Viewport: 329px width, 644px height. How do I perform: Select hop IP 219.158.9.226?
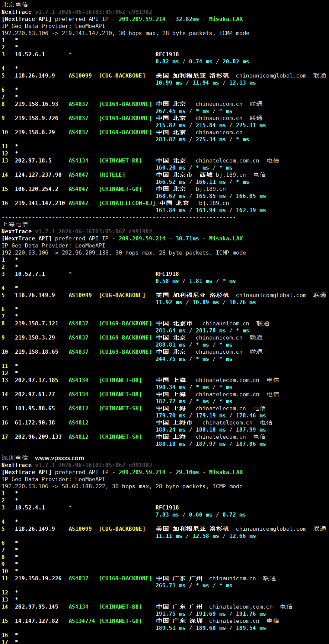(x=36, y=118)
